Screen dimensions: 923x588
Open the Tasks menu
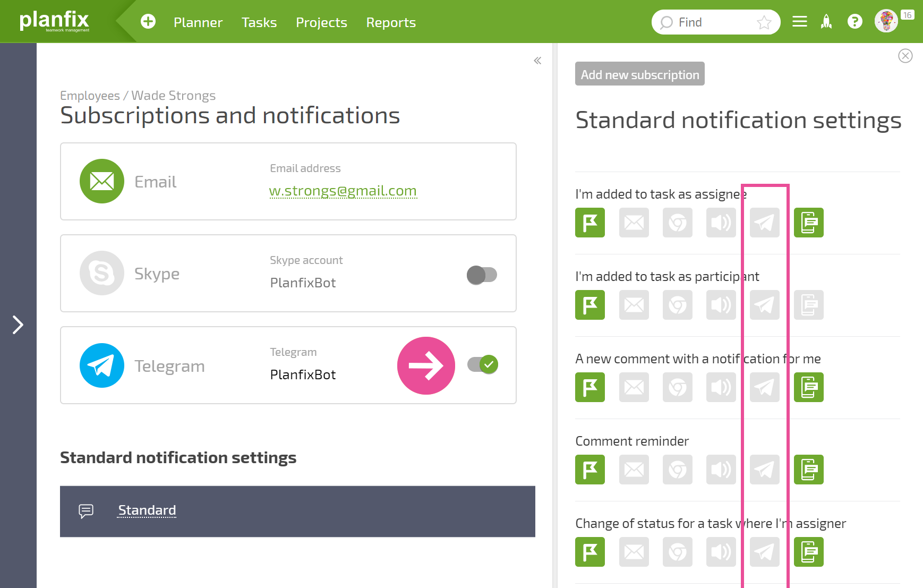point(259,22)
